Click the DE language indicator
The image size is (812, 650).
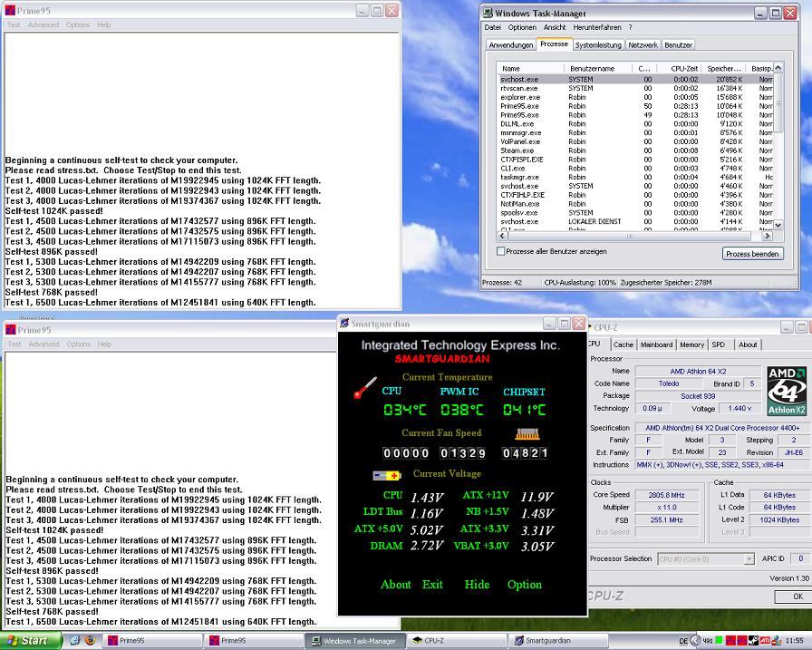coord(683,641)
